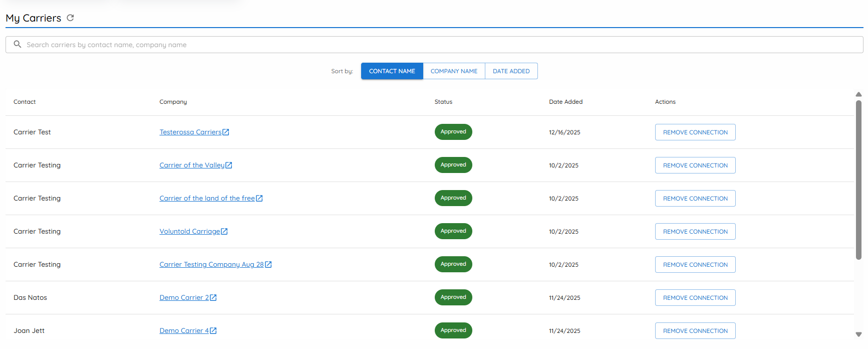Remove connection for Demo Carrier 2
This screenshot has width=868, height=349.
(695, 298)
